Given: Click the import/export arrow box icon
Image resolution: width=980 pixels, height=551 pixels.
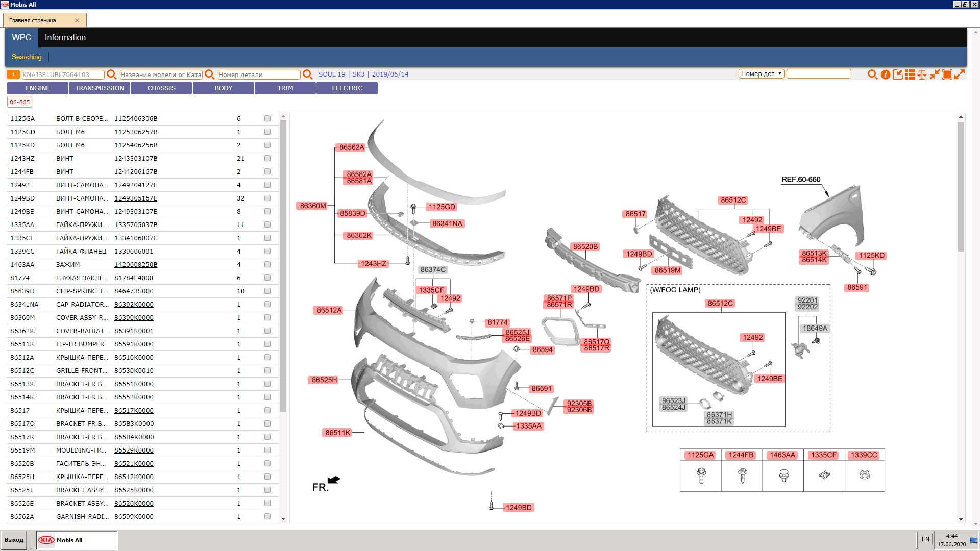Looking at the screenshot, I should [897, 74].
